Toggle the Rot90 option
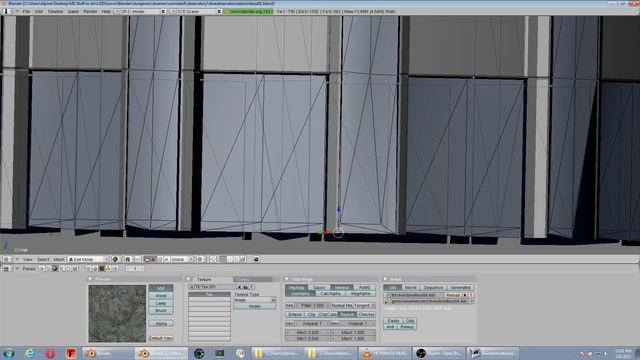The image size is (640, 360). point(364,287)
